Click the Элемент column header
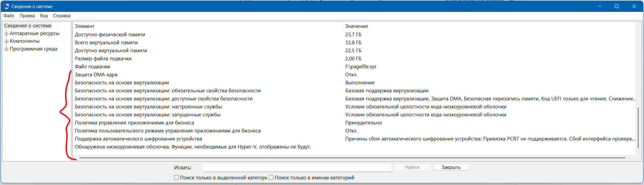644x185 pixels. pos(208,26)
